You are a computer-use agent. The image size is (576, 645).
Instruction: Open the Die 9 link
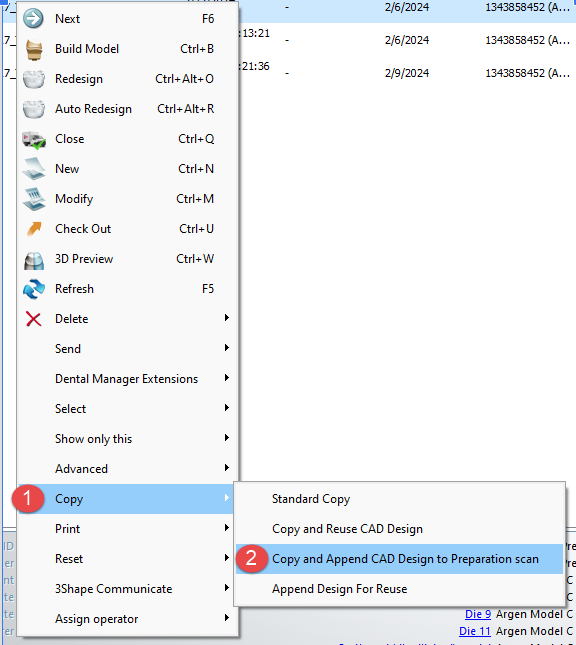coord(478,614)
